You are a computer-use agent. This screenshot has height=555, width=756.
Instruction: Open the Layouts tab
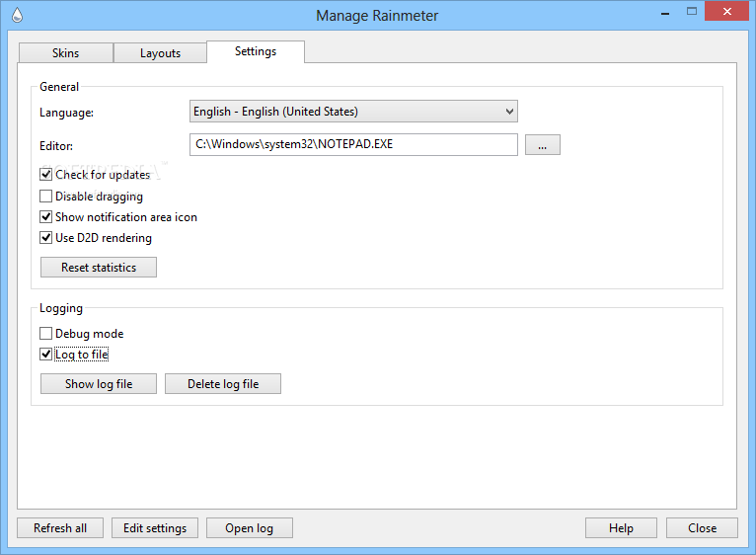(x=160, y=53)
